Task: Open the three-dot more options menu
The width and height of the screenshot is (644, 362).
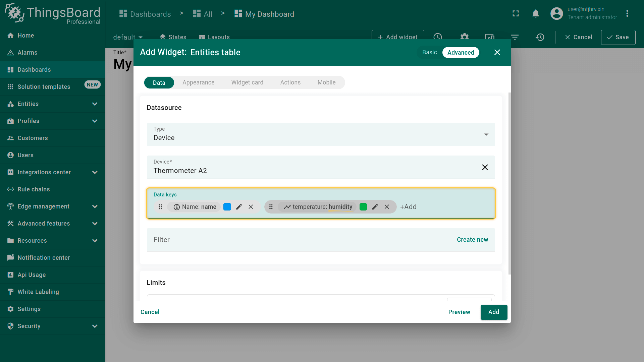Action: coord(627,14)
